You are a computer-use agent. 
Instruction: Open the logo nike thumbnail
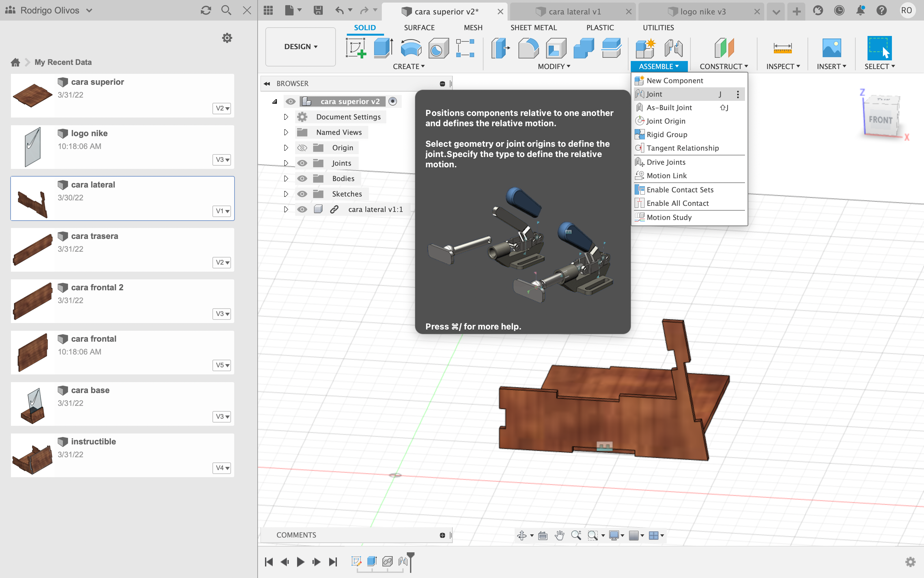[x=33, y=147]
